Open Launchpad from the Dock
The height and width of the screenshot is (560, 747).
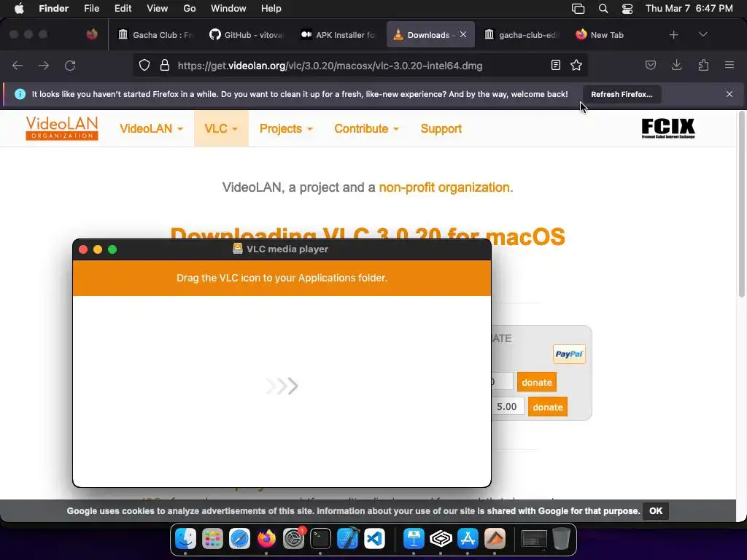tap(212, 539)
